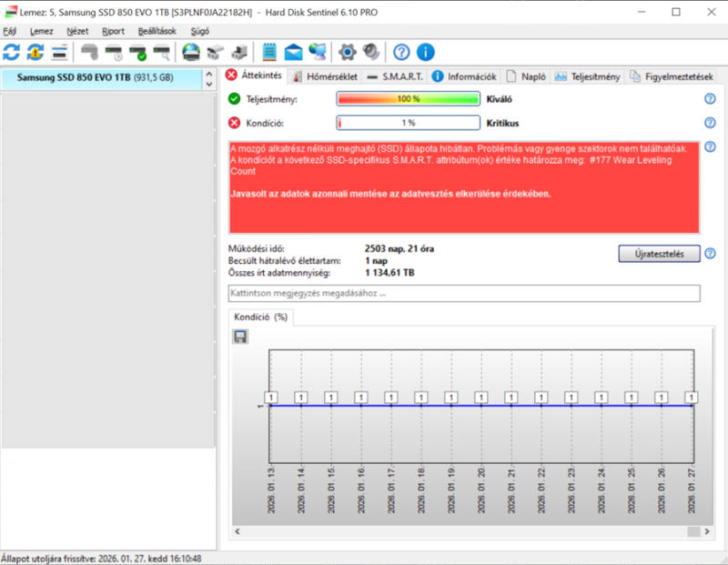Open settings with the gear toolbar icon

tap(348, 52)
